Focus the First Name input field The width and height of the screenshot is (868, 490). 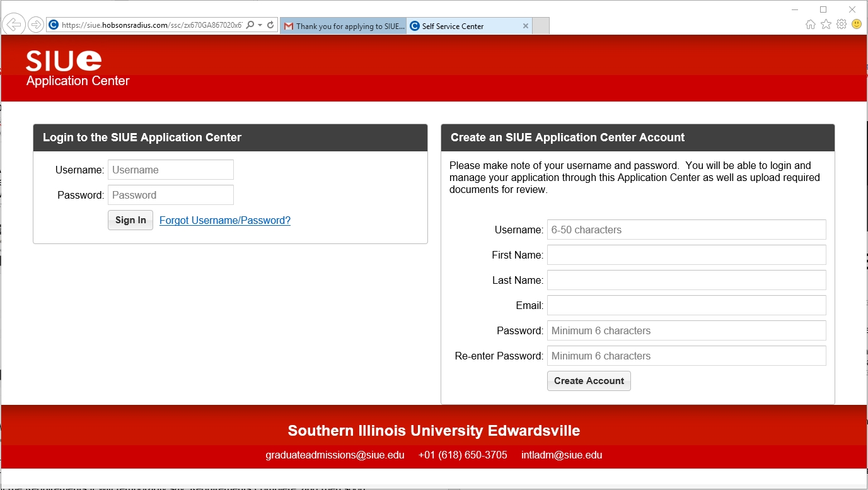click(x=686, y=255)
